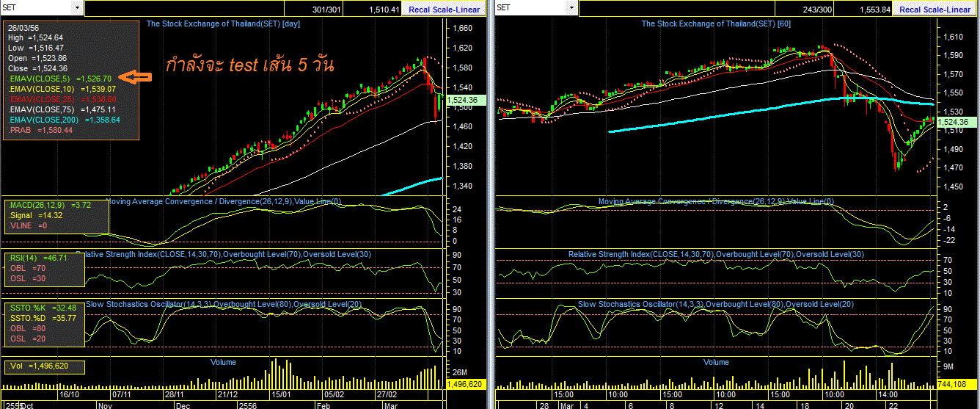
Task: Click the Vol =1,496,620 value box
Action: pos(45,366)
